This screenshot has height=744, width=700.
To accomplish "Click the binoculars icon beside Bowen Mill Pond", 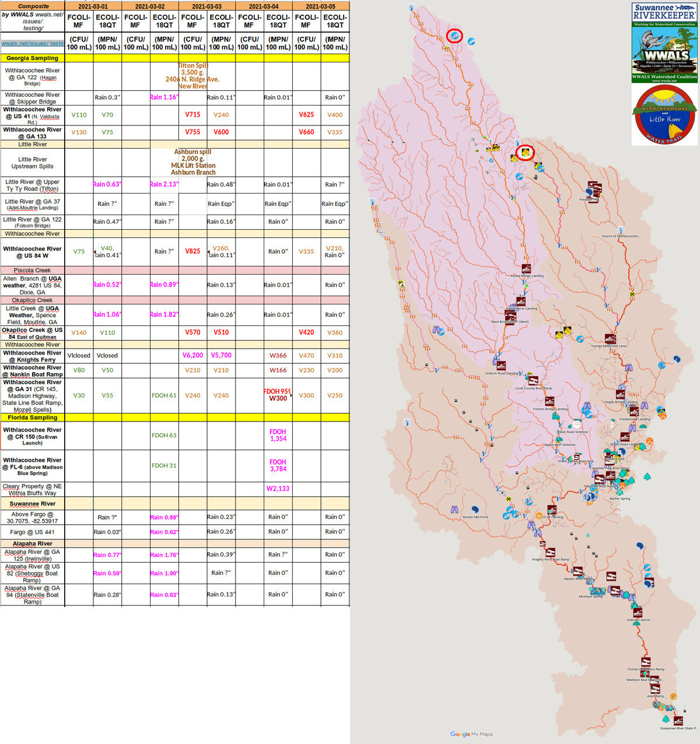I will coord(454,510).
